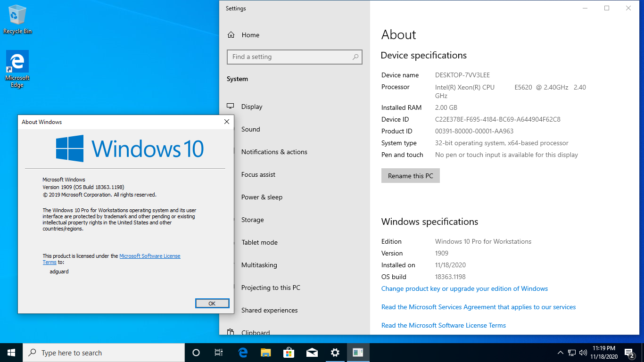Viewport: 644px width, 362px height.
Task: Click the volume speaker tray icon
Action: tap(583, 353)
